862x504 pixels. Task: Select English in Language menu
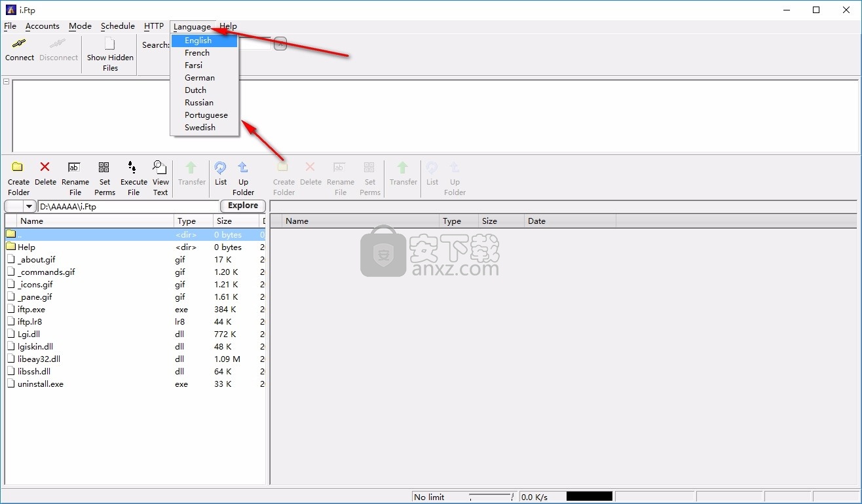[204, 41]
